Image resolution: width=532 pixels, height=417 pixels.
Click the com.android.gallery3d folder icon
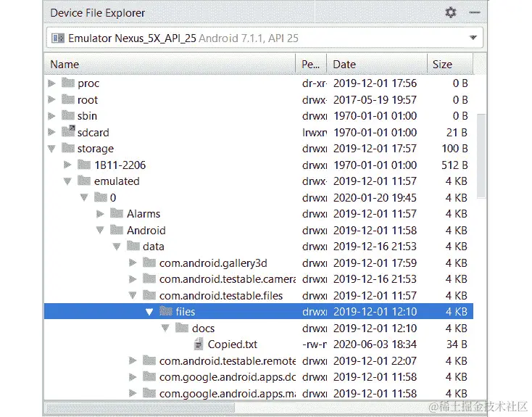pos(149,262)
